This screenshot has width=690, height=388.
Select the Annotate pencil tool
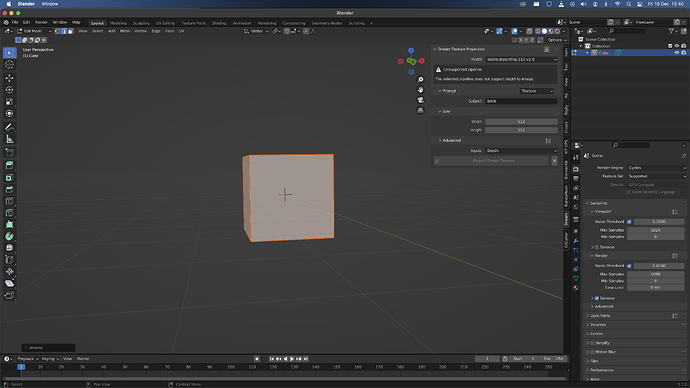click(x=9, y=127)
